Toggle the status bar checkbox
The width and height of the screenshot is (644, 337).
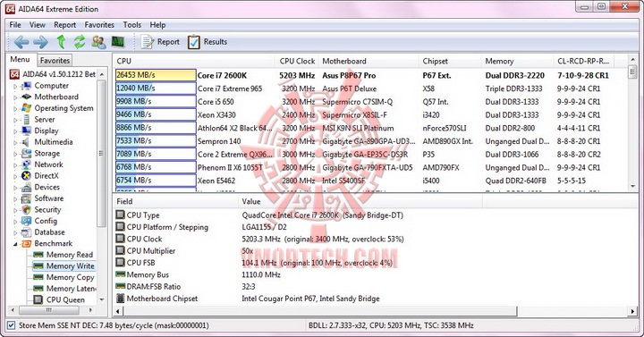(x=12, y=325)
